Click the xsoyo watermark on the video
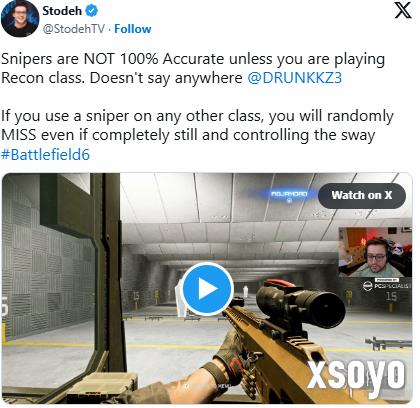Viewport: 420px width, 408px height. [356, 374]
